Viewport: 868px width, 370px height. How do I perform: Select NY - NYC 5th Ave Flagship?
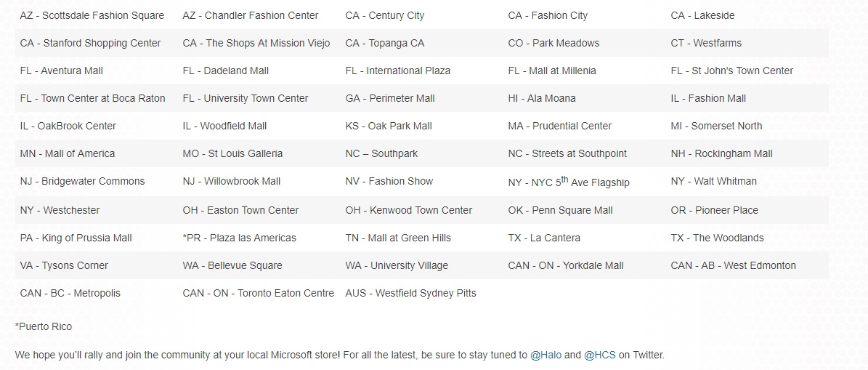tap(569, 182)
